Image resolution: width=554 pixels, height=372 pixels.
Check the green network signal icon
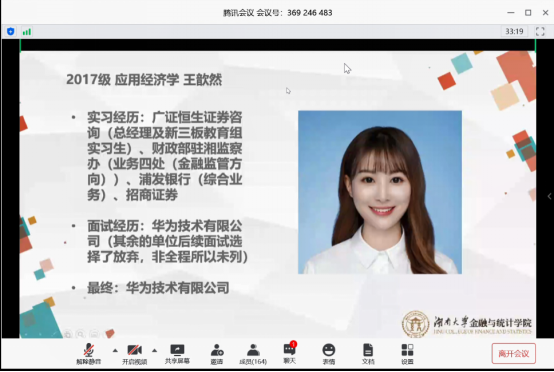coord(27,32)
